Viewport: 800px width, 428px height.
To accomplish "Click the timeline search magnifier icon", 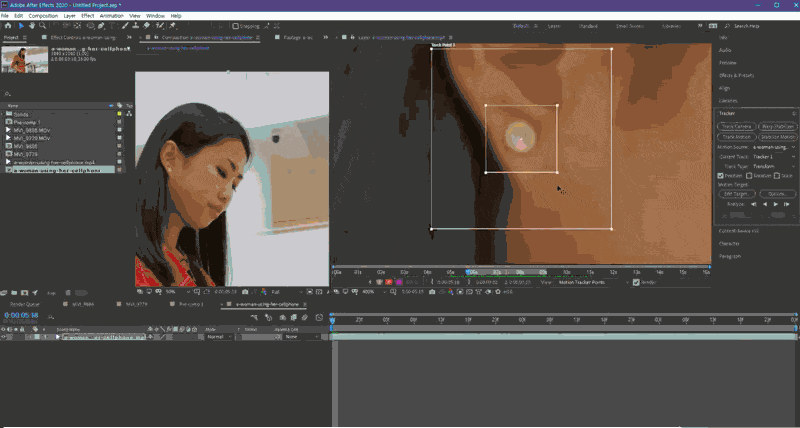I will (51, 317).
